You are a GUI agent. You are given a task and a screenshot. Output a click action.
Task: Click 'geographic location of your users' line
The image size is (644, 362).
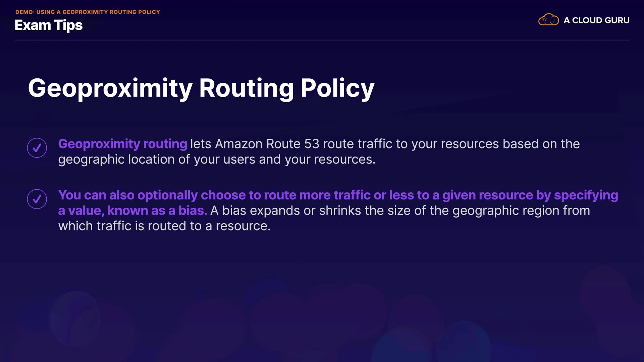(x=157, y=159)
